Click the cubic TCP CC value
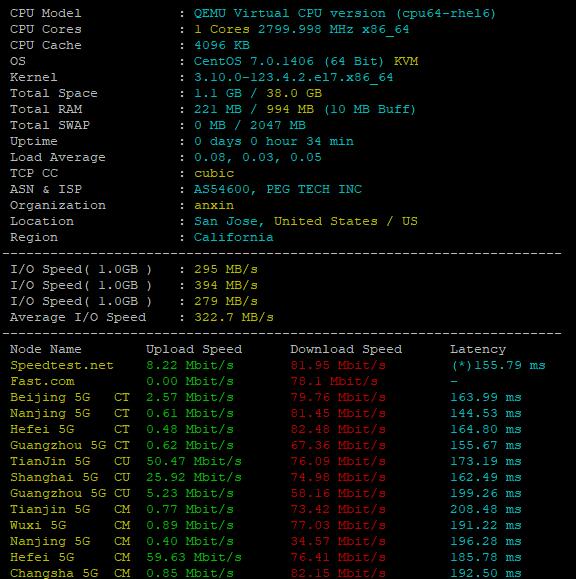 [x=214, y=173]
